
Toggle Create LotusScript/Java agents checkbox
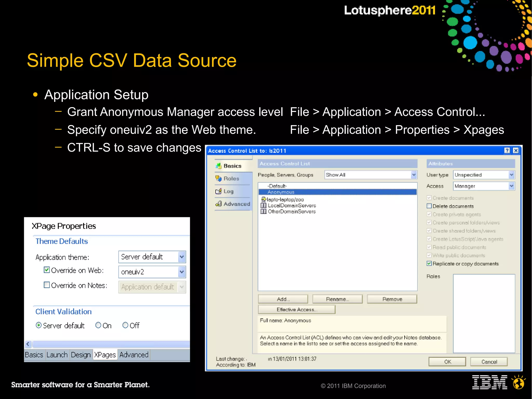[429, 239]
